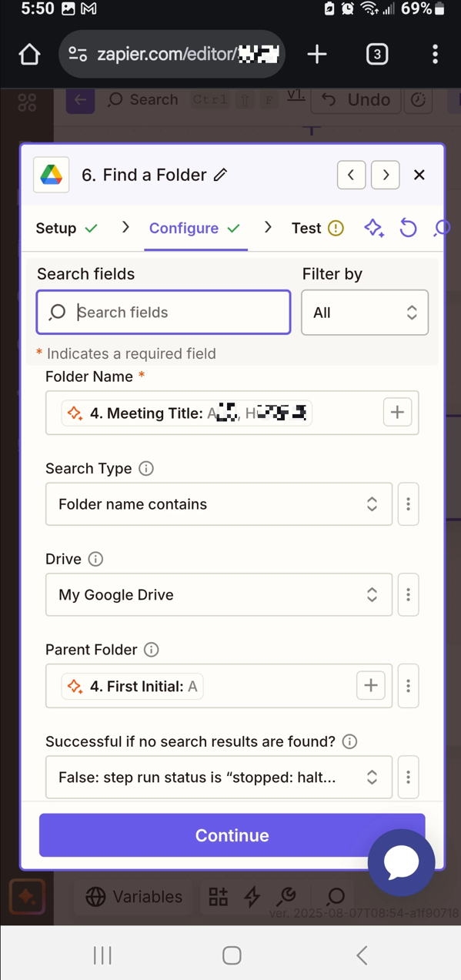461x980 pixels.
Task: Click the Undo button in top toolbar
Action: point(356,99)
